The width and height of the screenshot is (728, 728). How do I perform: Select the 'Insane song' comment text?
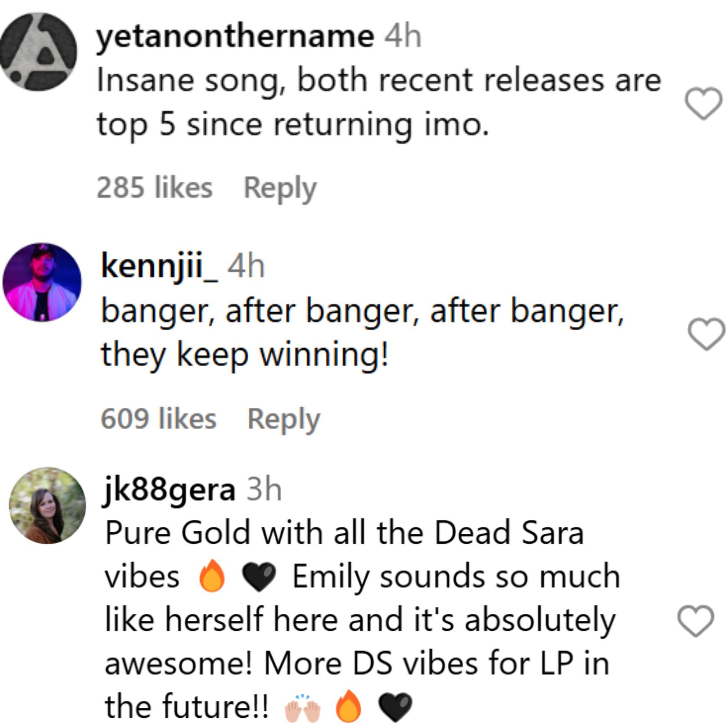pos(379,103)
